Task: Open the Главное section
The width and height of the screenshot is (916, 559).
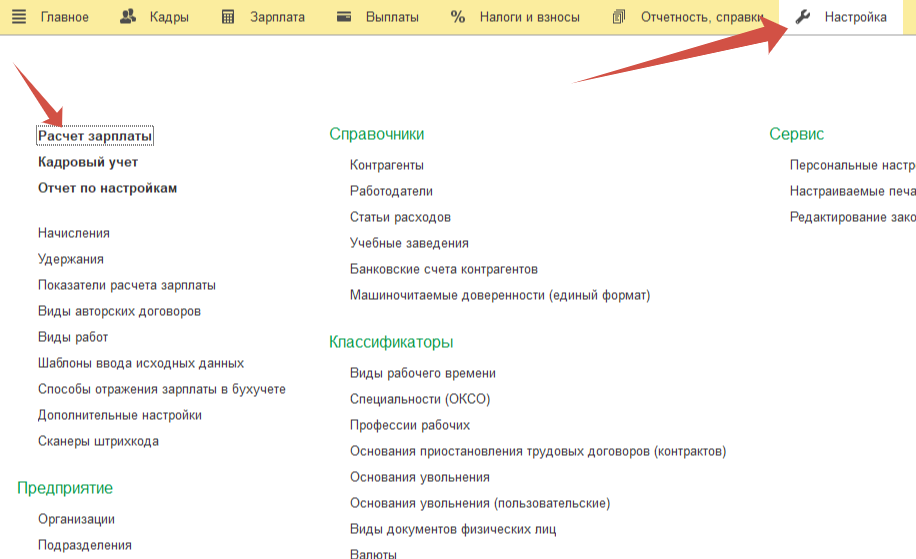Action: coord(64,17)
